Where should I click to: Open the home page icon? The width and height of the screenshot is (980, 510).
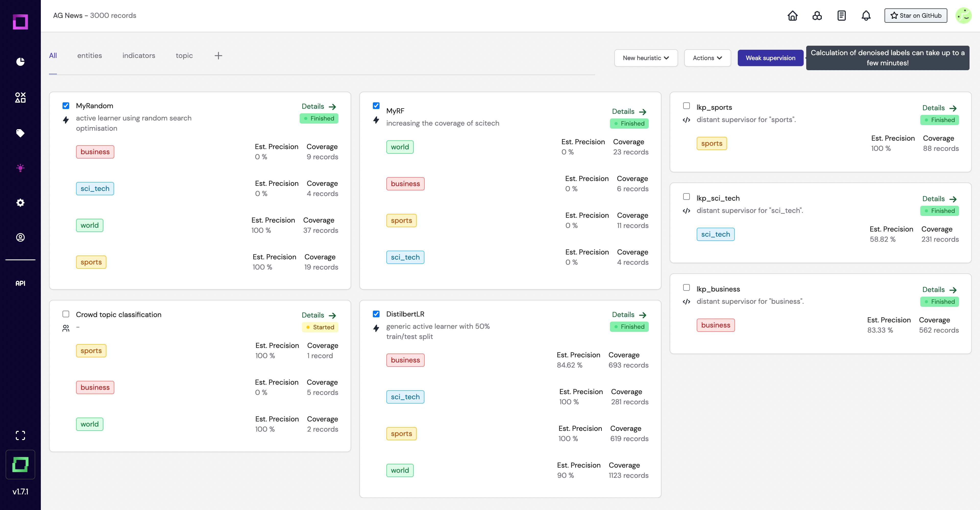pyautogui.click(x=792, y=16)
